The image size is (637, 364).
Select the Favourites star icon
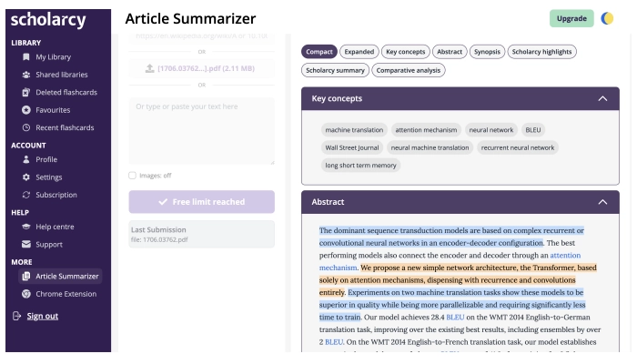pyautogui.click(x=26, y=110)
